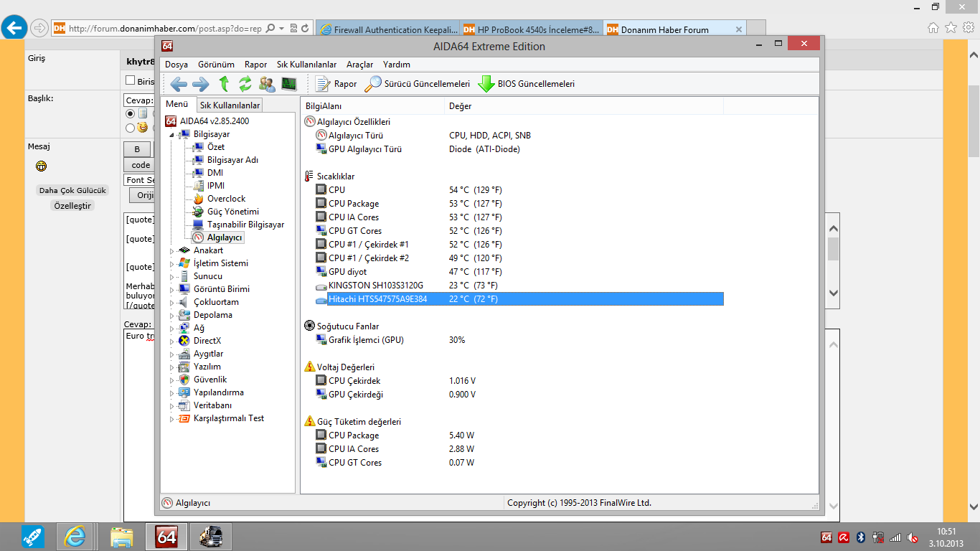Open the Yardım menu
The width and height of the screenshot is (980, 551).
pyautogui.click(x=397, y=65)
